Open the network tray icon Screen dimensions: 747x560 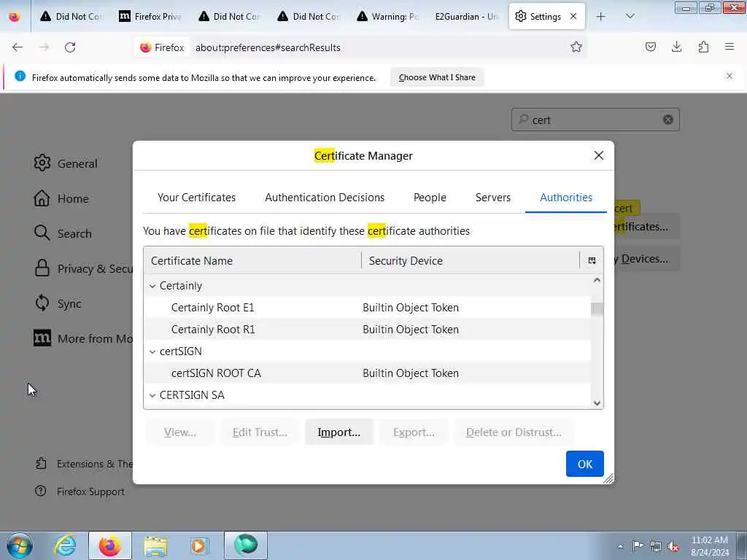pos(656,546)
